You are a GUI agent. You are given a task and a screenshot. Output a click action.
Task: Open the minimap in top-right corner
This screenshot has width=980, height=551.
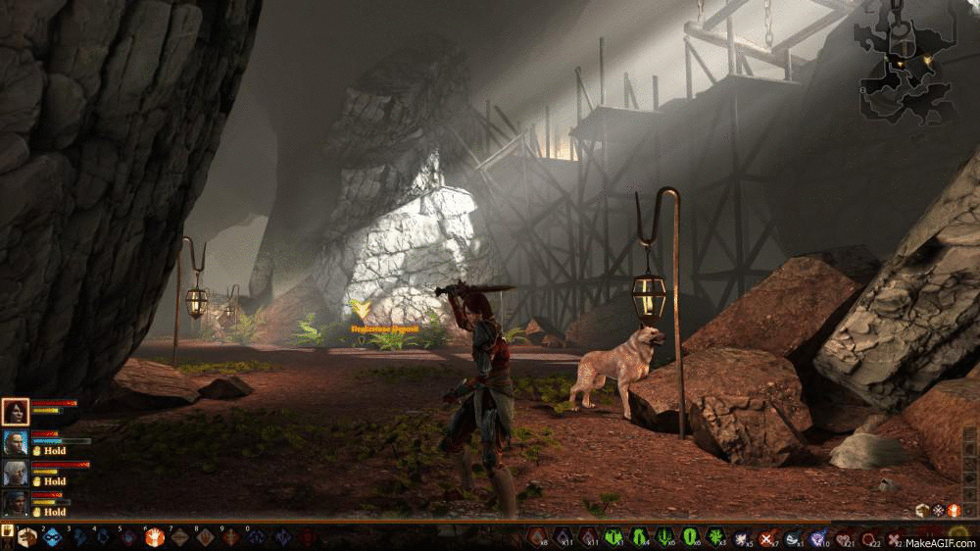pyautogui.click(x=905, y=61)
